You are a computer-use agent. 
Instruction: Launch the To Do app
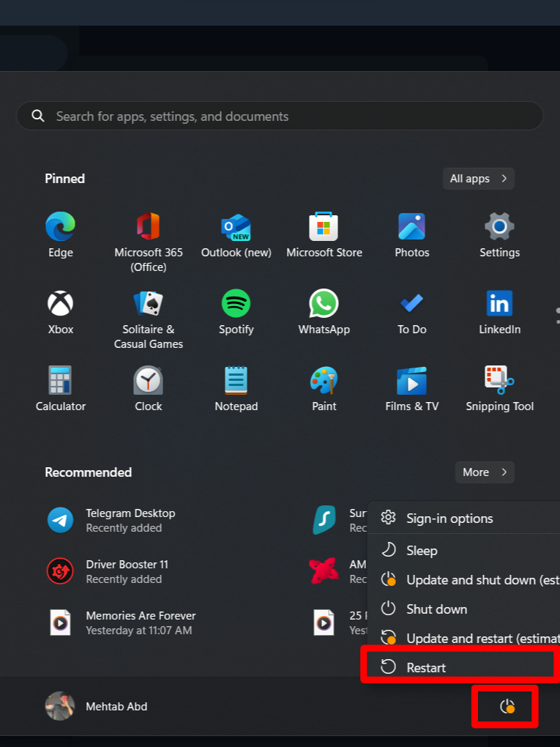(412, 312)
